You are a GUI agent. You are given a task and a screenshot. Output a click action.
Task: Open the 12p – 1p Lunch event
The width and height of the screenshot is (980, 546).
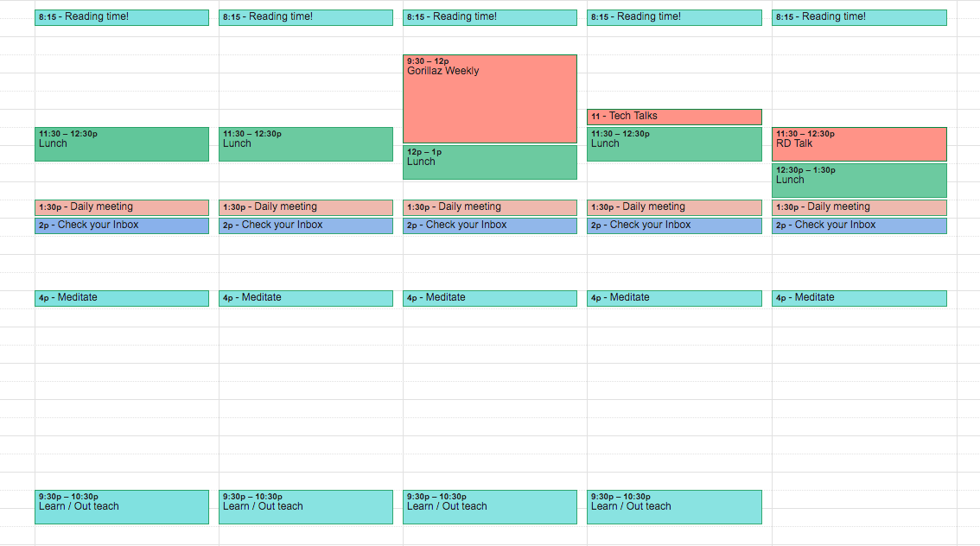[x=490, y=162]
